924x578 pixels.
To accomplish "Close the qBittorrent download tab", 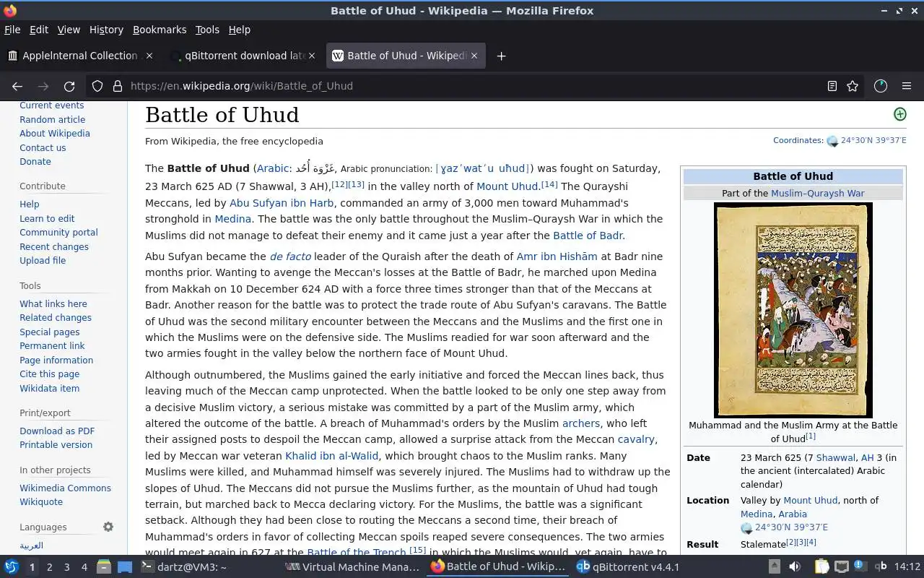I will (312, 56).
